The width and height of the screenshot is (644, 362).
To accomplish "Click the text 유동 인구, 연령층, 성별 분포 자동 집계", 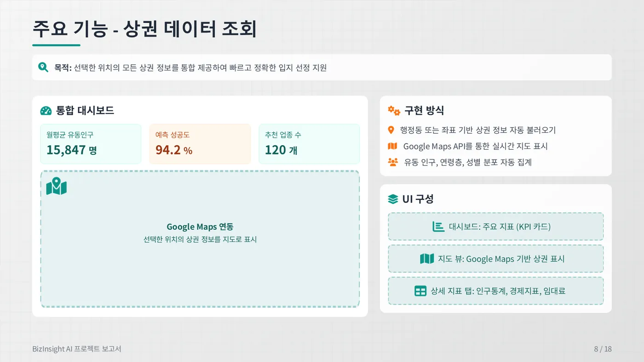I will (468, 162).
